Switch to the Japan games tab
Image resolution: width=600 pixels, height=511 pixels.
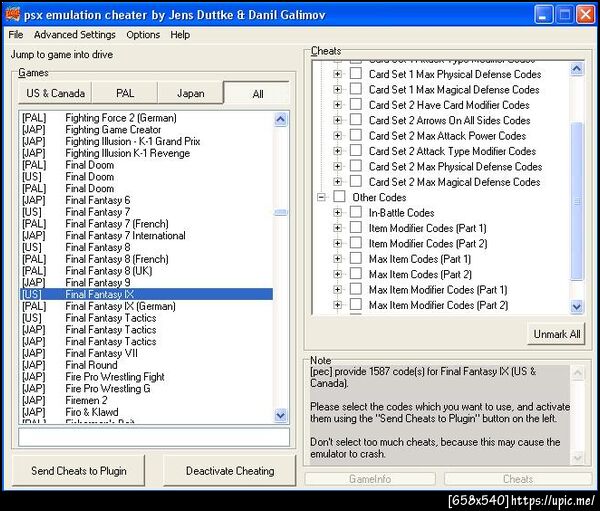pos(191,93)
